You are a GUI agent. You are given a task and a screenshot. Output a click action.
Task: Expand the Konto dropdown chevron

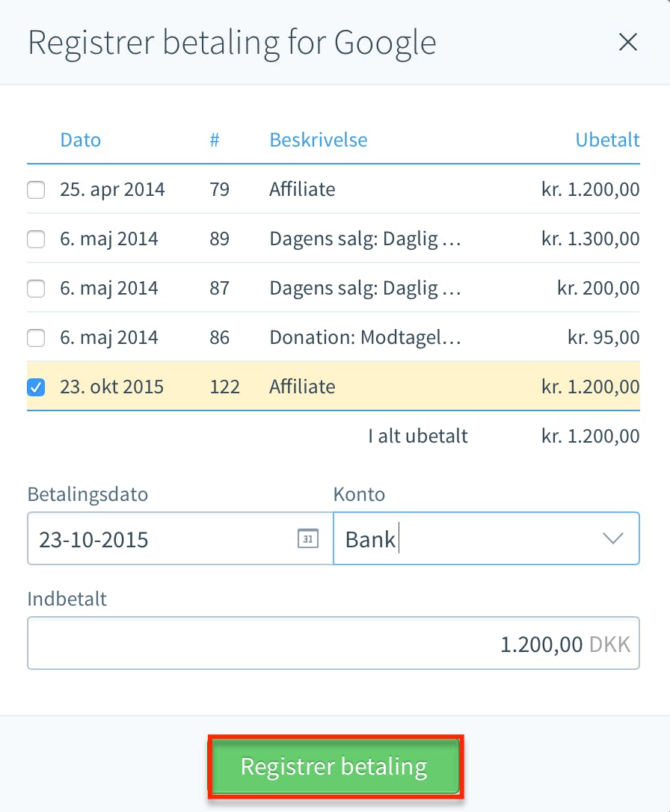[613, 538]
